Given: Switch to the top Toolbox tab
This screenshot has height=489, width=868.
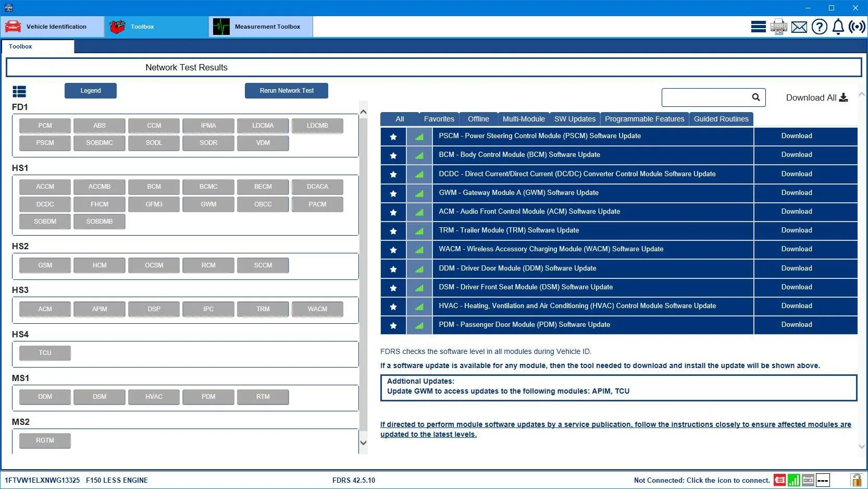Looking at the screenshot, I should [156, 27].
